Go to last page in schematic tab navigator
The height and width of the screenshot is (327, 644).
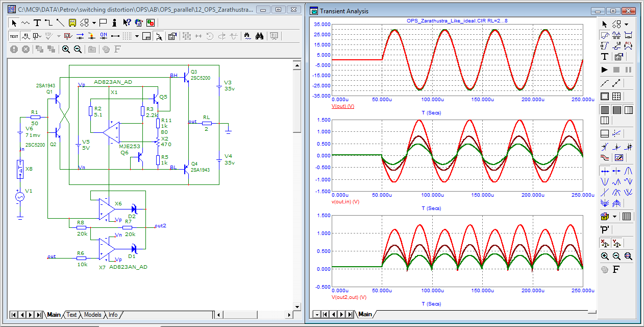[39, 315]
